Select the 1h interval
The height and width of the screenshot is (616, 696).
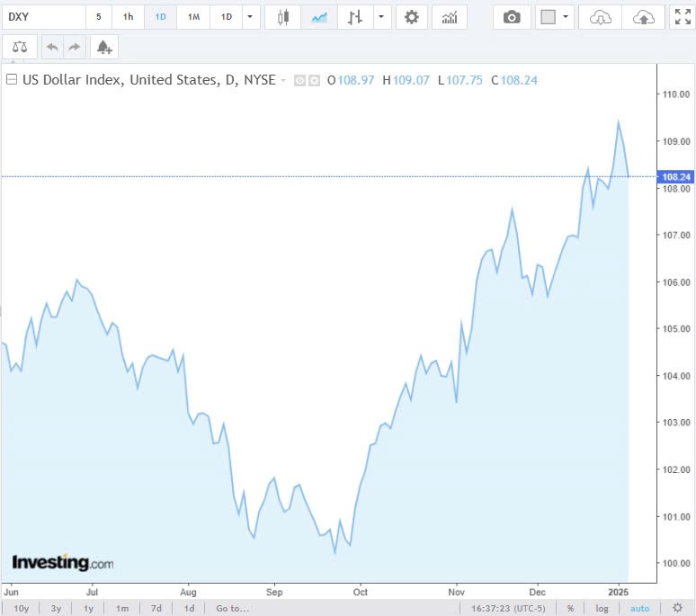(x=129, y=17)
